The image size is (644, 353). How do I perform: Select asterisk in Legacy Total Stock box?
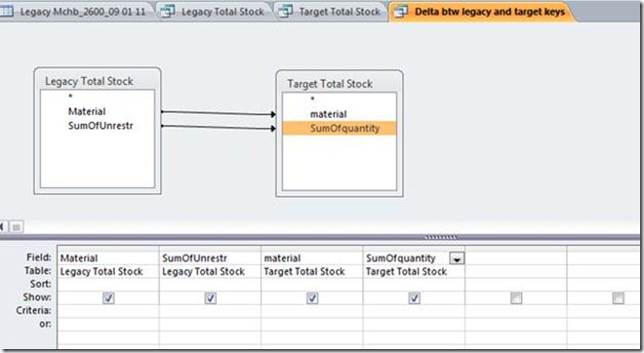coord(70,97)
